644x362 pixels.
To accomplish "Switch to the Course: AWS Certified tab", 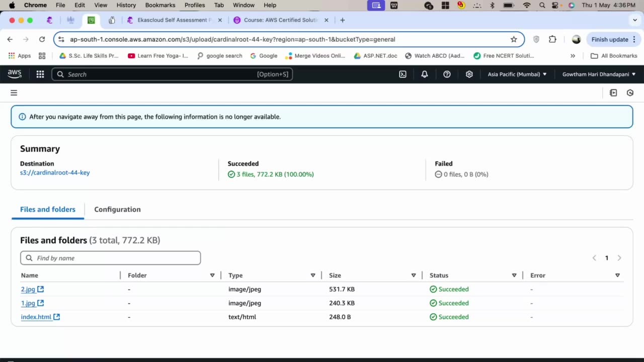I will point(281,20).
